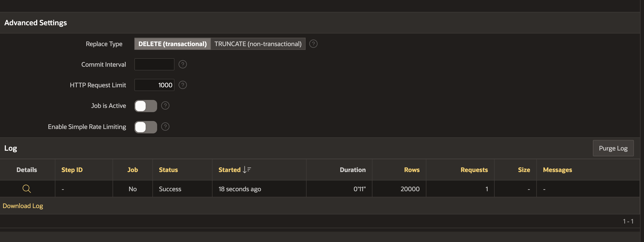644x242 pixels.
Task: Open help for Replace Type
Action: tap(313, 44)
